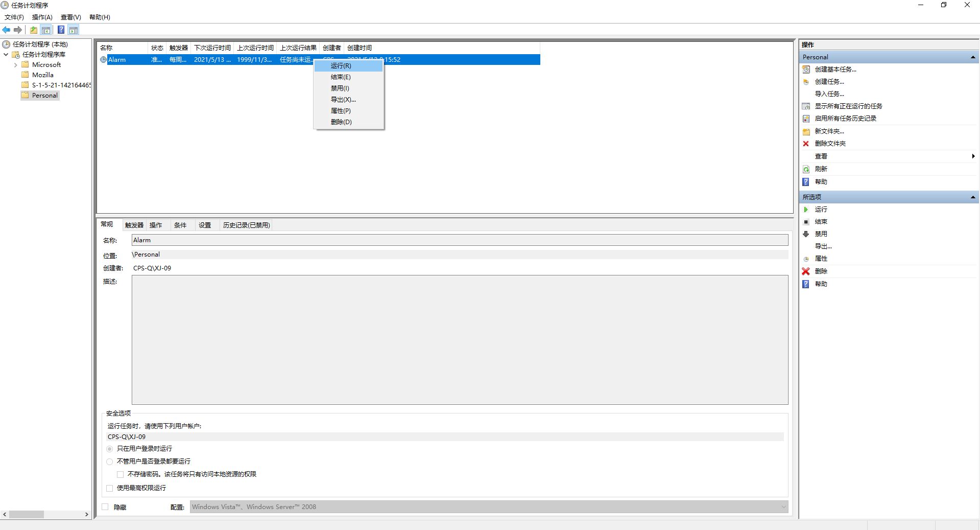Click the Disable down-arrow icon
Image resolution: width=980 pixels, height=530 pixels.
(806, 234)
